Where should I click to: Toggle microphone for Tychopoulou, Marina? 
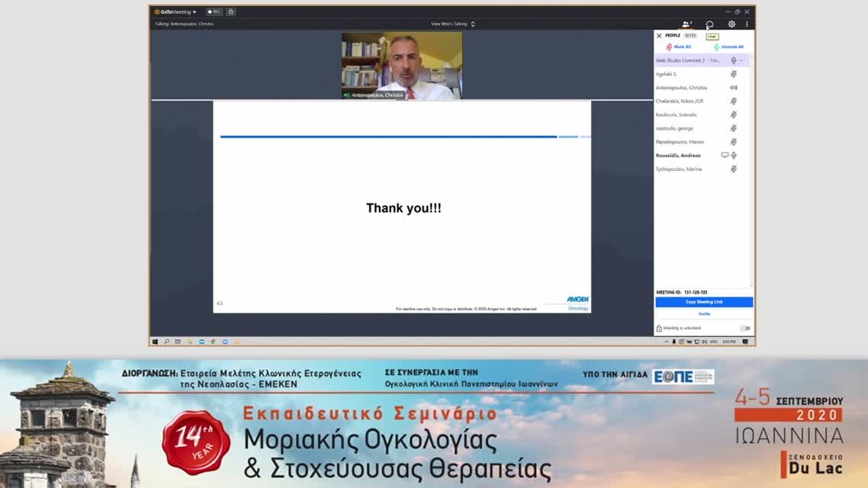pos(733,169)
